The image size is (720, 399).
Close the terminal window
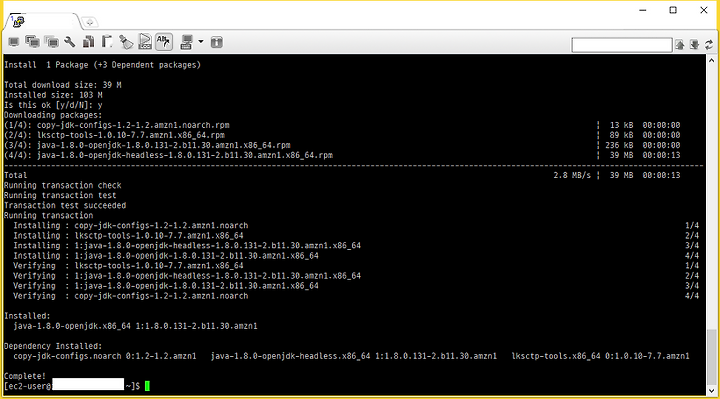click(703, 10)
